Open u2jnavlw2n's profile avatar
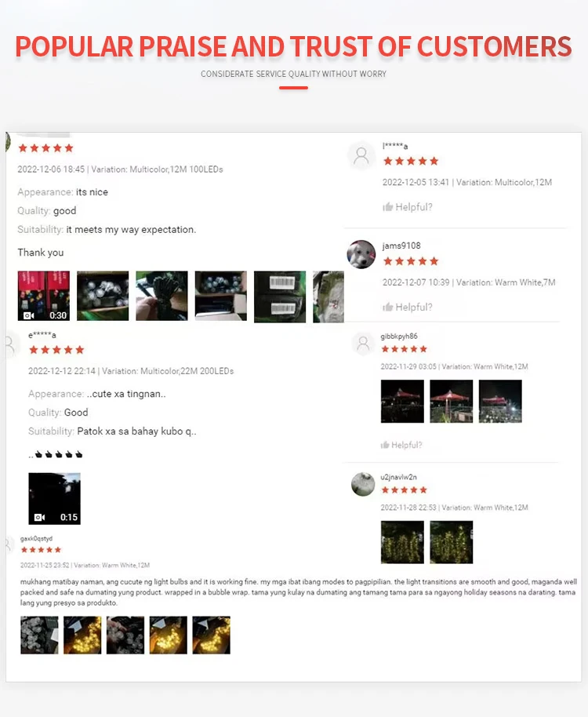The width and height of the screenshot is (588, 717). tap(363, 484)
